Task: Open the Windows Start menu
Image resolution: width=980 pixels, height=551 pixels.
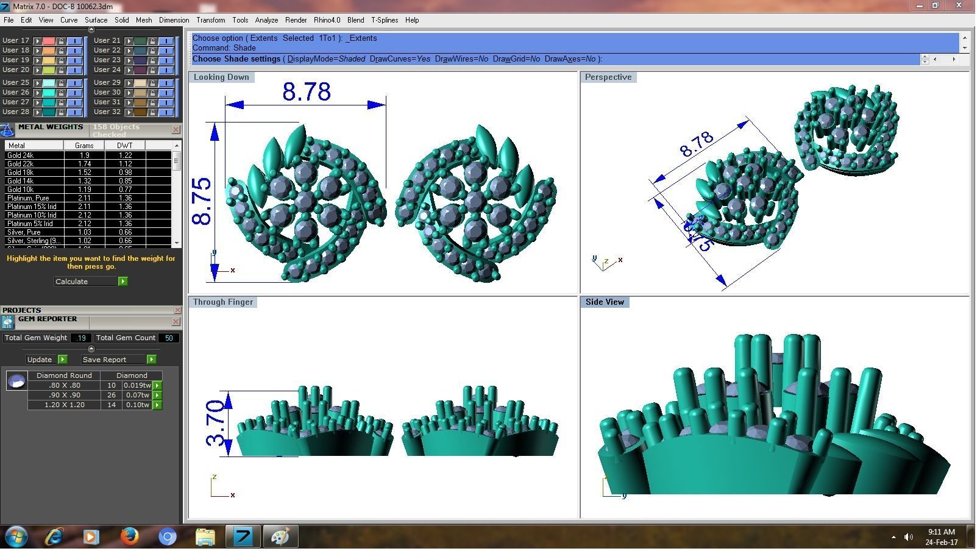Action: tap(16, 538)
